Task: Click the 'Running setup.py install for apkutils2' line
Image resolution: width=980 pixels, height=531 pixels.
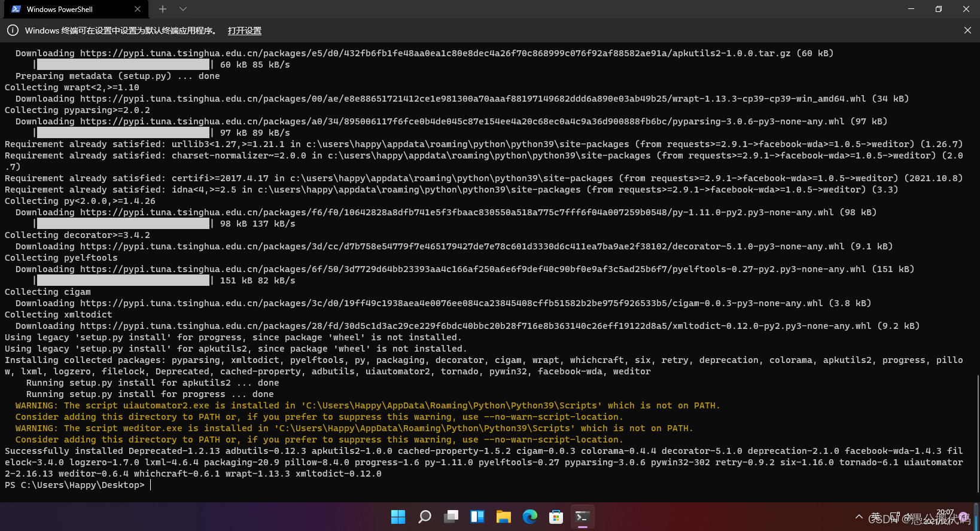Action: 153,383
